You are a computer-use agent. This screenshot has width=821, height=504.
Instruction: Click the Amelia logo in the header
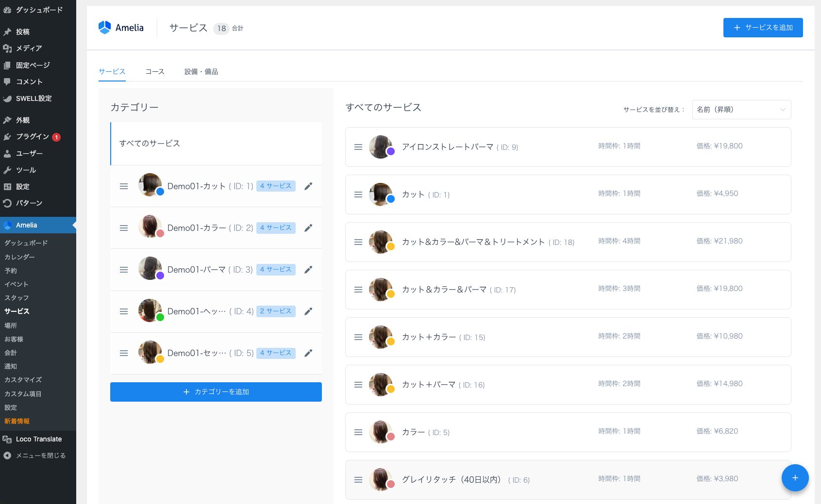tap(121, 28)
